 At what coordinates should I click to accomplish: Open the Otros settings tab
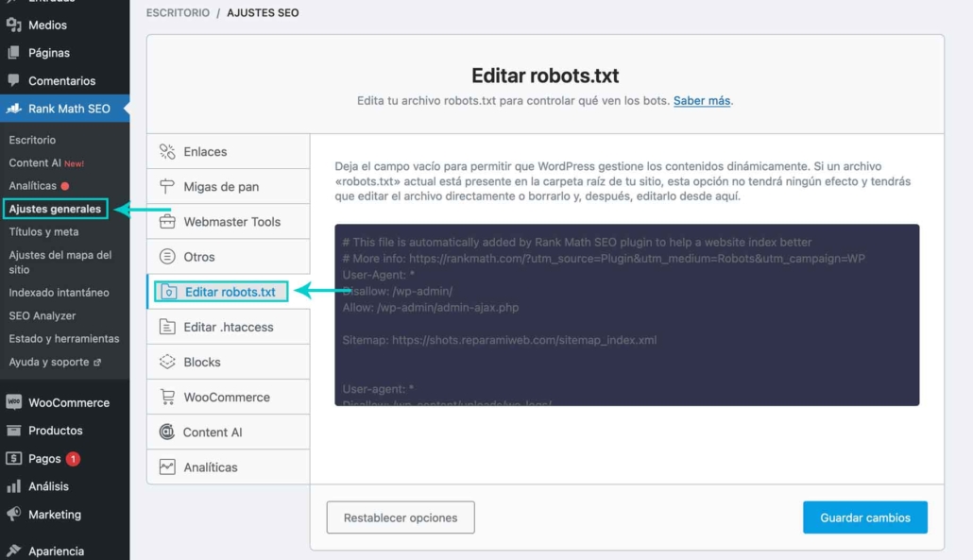(198, 257)
